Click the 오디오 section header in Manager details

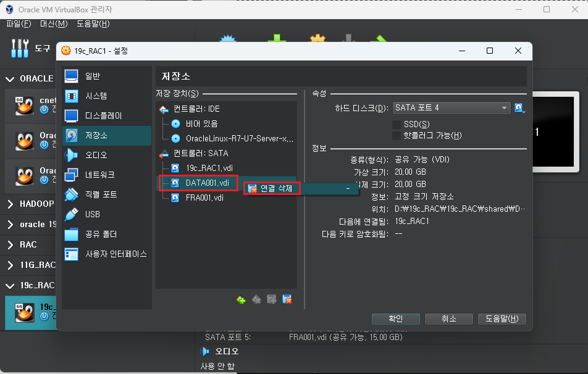click(227, 352)
